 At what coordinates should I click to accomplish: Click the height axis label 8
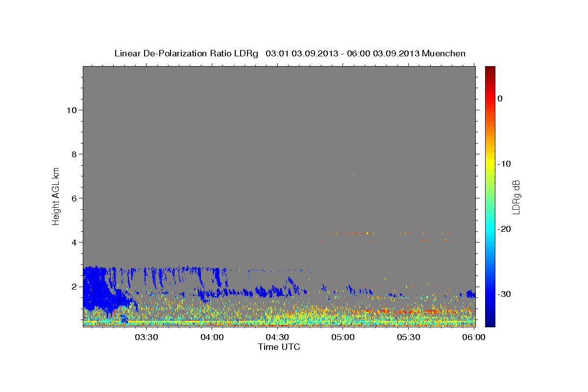74,154
